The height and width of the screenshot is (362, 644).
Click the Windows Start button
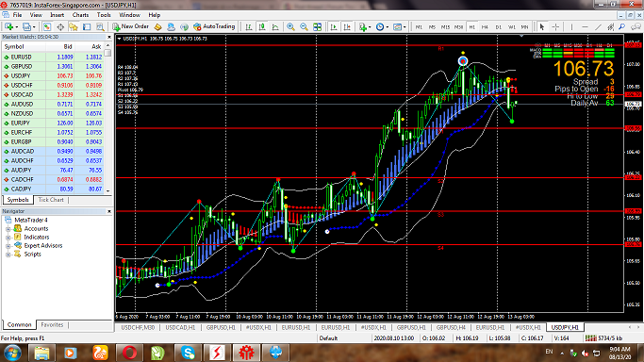click(12, 353)
